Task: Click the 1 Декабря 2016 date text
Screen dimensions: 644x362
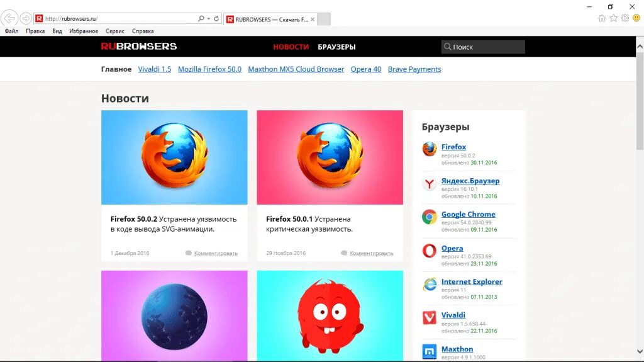Action: (130, 253)
